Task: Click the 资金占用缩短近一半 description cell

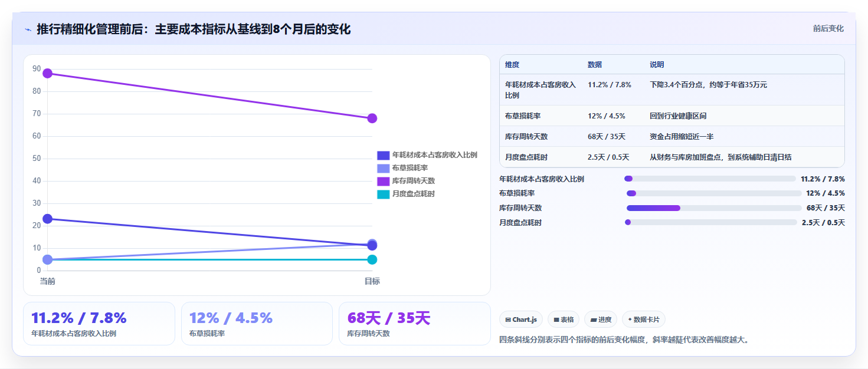Action: pyautogui.click(x=682, y=137)
